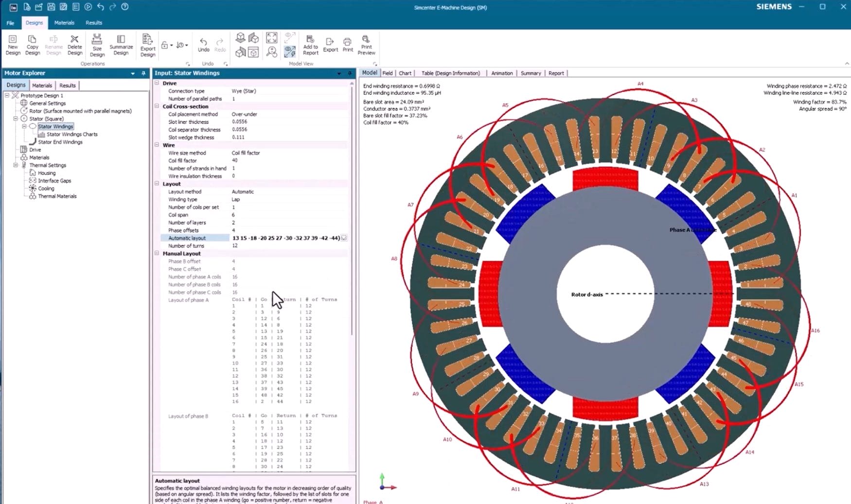
Task: Open the Automatic layout options checkbox
Action: click(x=344, y=238)
